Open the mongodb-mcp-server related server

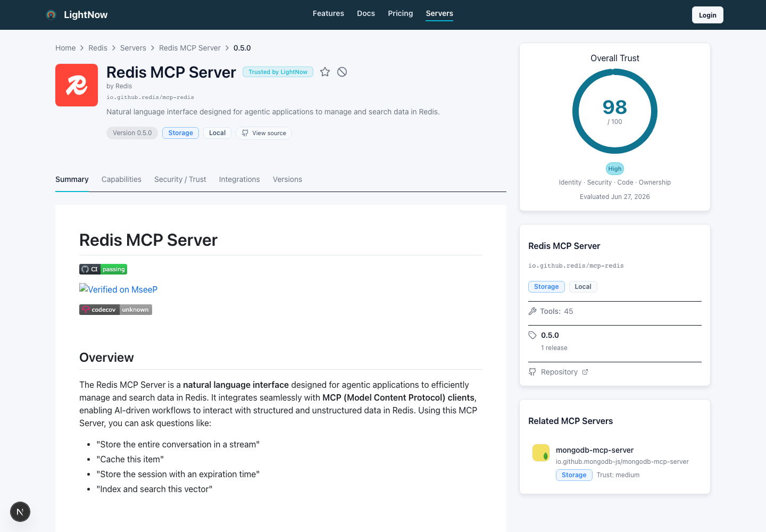click(595, 450)
